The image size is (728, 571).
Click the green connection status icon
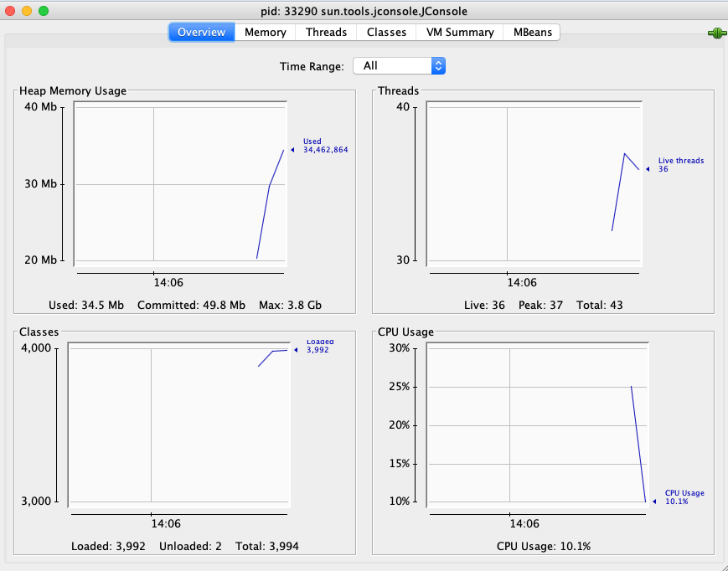(715, 33)
